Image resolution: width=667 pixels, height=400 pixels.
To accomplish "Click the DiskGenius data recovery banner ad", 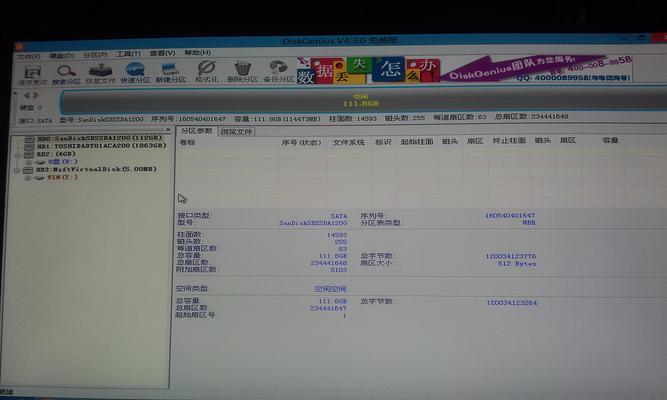I will (464, 69).
